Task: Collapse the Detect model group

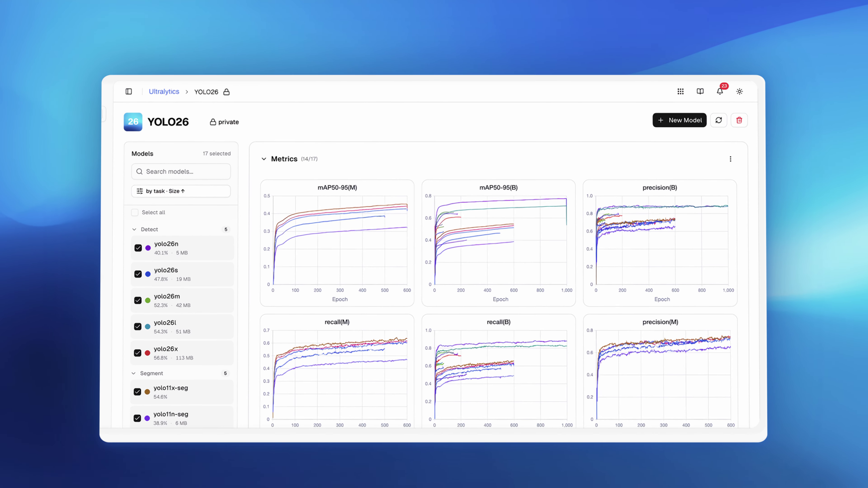Action: point(134,229)
